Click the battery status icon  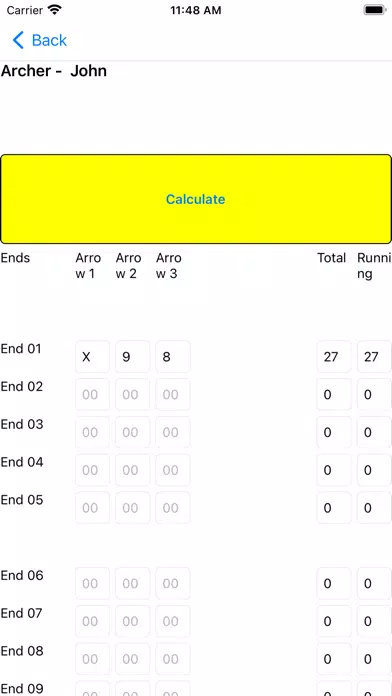point(375,10)
